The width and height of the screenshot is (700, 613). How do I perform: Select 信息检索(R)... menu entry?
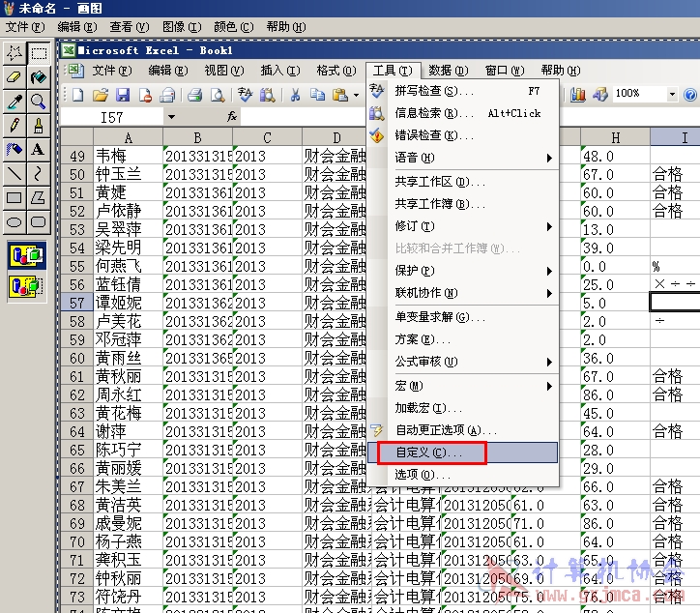click(x=462, y=113)
